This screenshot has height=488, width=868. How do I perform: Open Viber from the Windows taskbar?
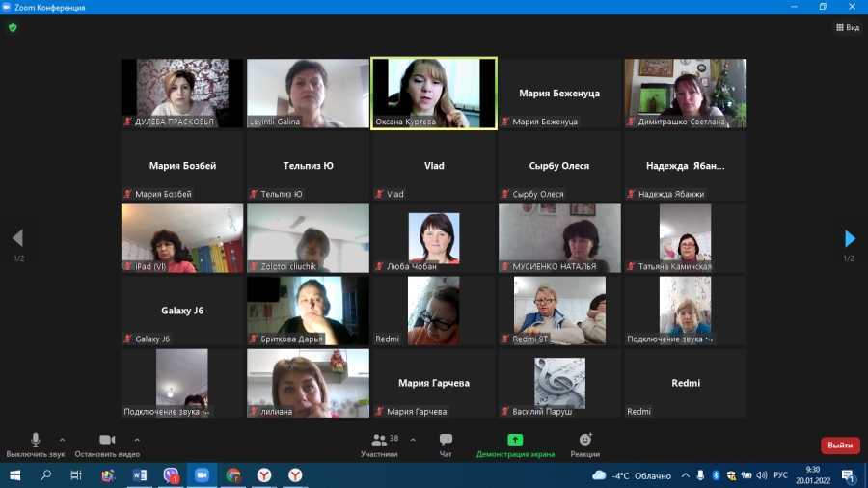pos(172,475)
